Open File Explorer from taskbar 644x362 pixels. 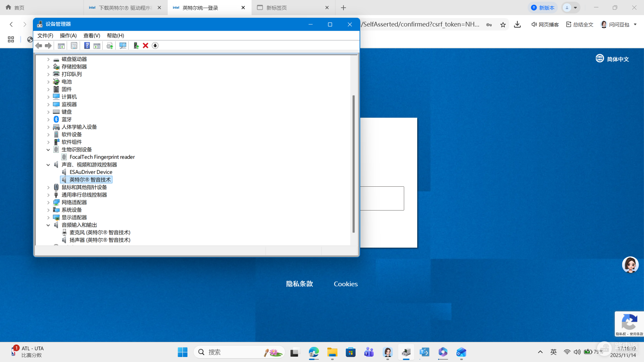pyautogui.click(x=332, y=352)
